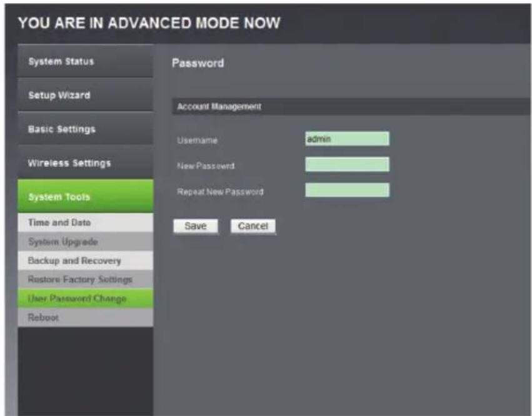This screenshot has height=416, width=532.
Task: Click the Account Management header
Action: [351, 106]
